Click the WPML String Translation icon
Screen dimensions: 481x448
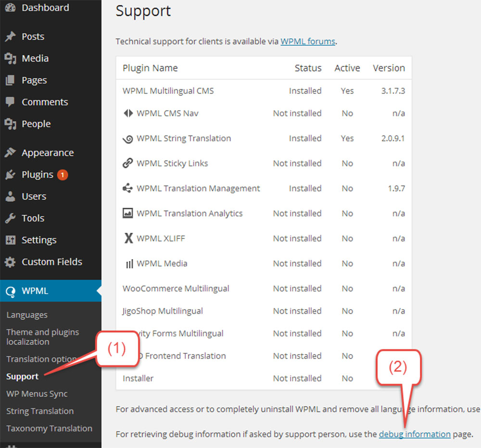(x=128, y=139)
